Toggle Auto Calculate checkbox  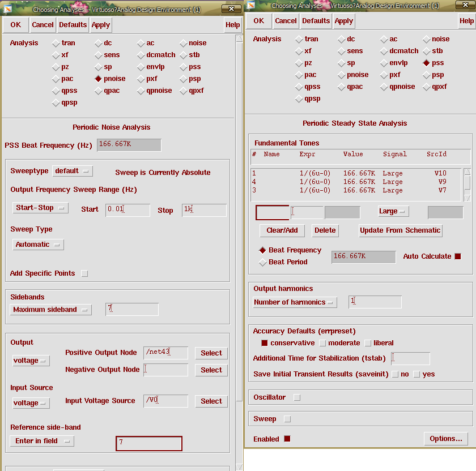(458, 256)
